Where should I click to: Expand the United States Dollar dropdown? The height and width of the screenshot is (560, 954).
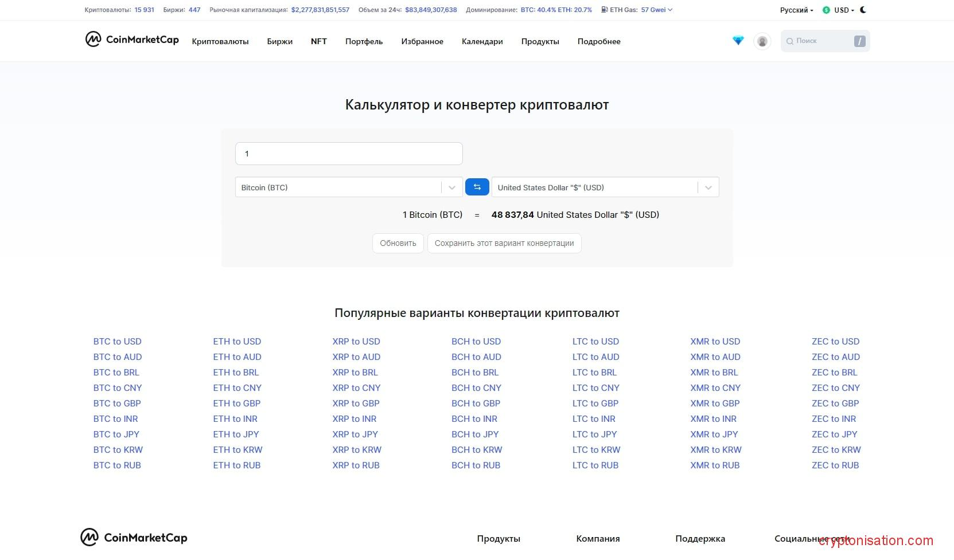[x=708, y=187]
